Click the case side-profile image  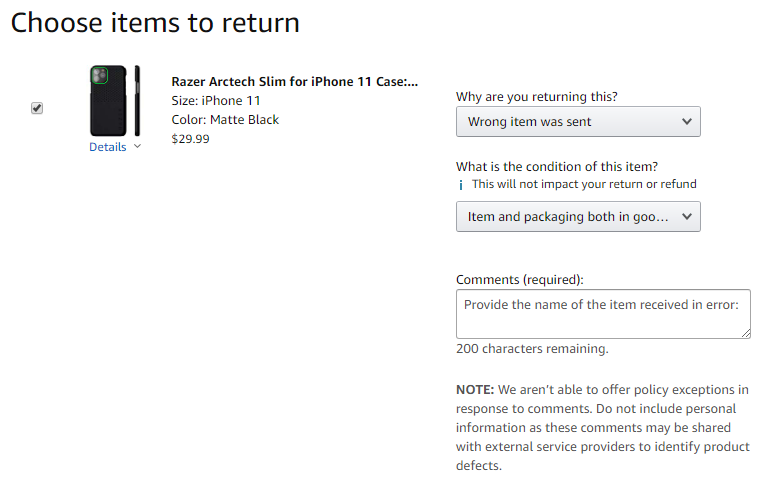[137, 101]
